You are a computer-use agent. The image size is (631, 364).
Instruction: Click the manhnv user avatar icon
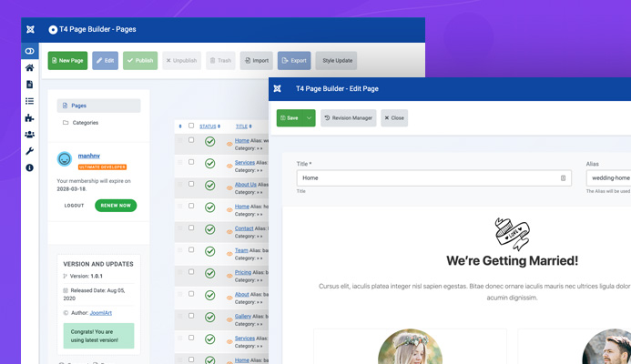pyautogui.click(x=65, y=159)
